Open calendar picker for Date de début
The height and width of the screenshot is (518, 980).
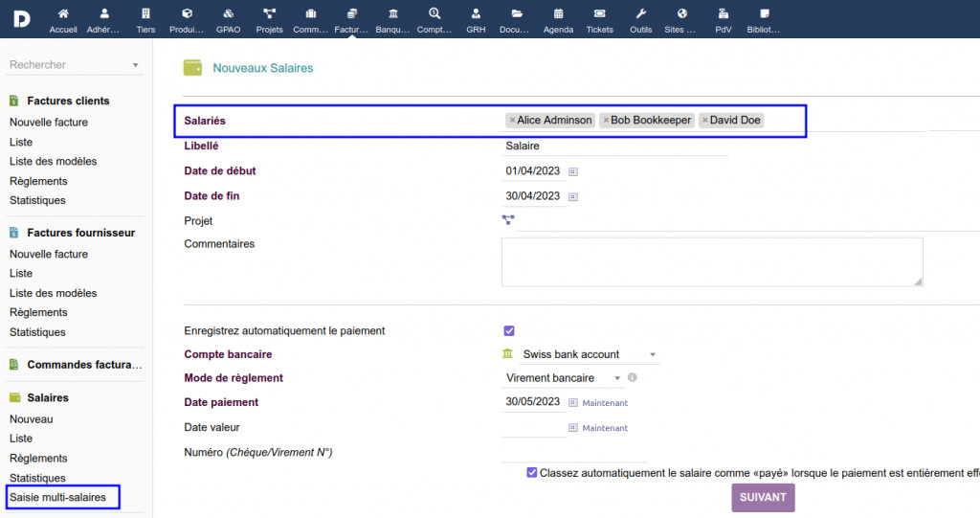click(574, 171)
